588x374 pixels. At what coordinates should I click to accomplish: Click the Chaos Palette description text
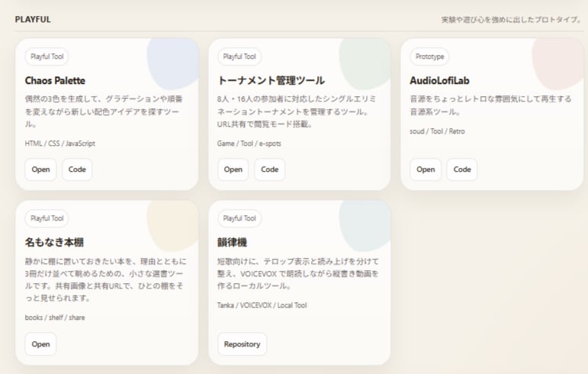tap(104, 111)
